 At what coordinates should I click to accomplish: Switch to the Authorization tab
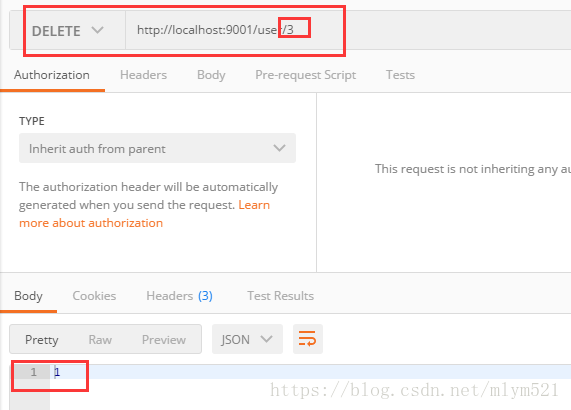(52, 75)
